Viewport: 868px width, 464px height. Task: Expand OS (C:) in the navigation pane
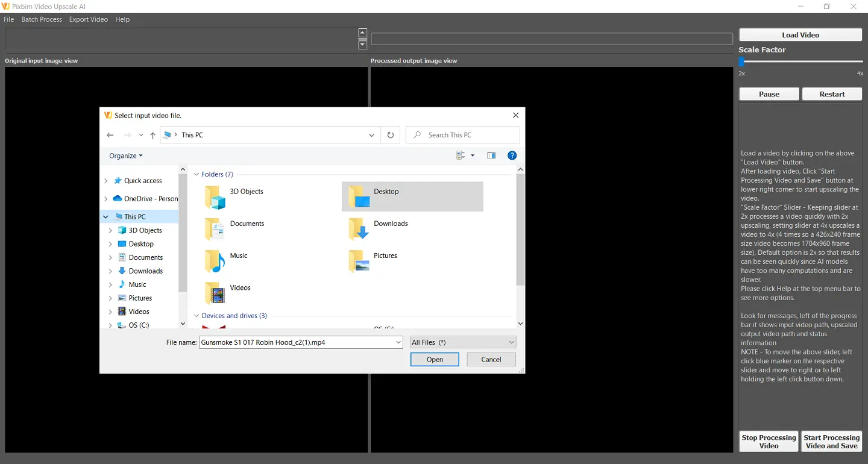[110, 325]
